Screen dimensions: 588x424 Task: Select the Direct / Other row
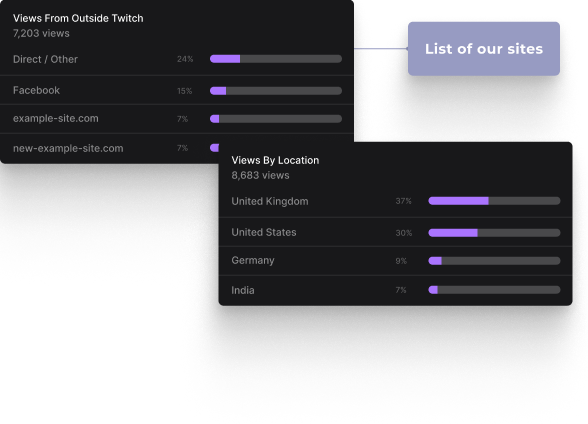pos(177,59)
